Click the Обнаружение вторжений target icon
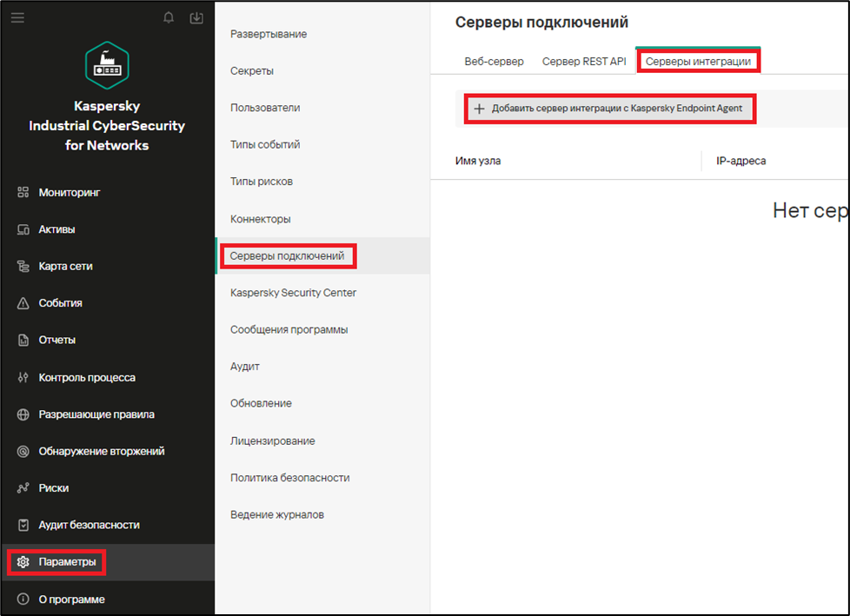 coord(23,451)
